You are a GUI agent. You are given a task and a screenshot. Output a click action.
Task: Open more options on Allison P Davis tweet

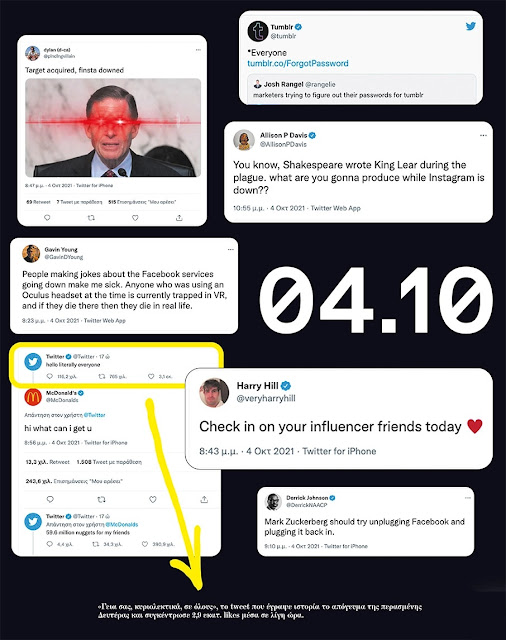coord(483,136)
